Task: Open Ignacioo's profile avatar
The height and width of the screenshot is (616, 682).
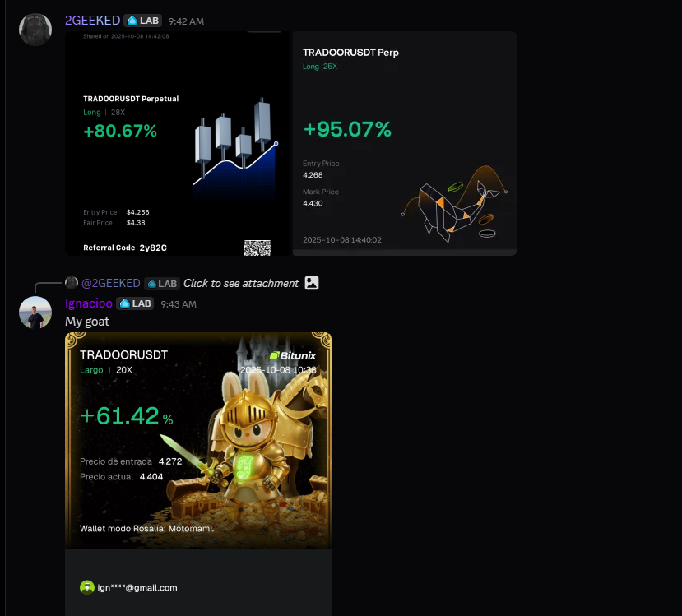Action: coord(35,313)
